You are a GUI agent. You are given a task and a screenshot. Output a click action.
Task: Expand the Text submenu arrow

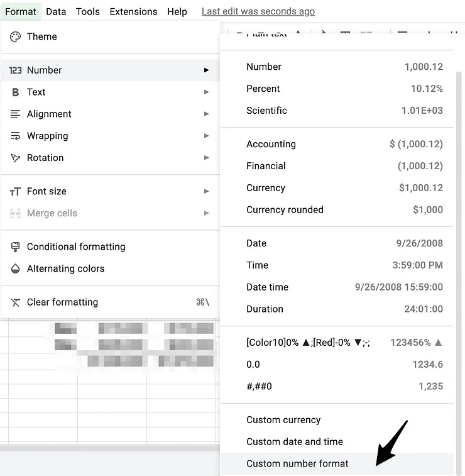(x=206, y=92)
